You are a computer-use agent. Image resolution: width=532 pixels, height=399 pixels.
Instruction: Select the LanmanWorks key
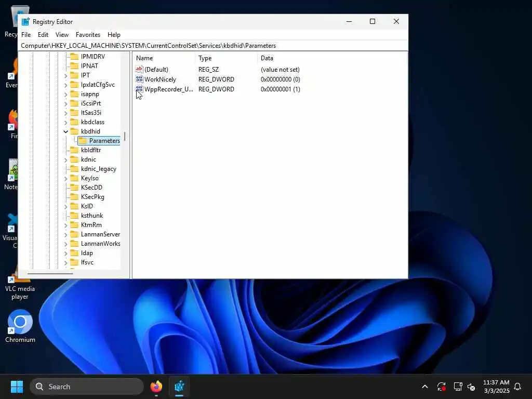coord(100,244)
